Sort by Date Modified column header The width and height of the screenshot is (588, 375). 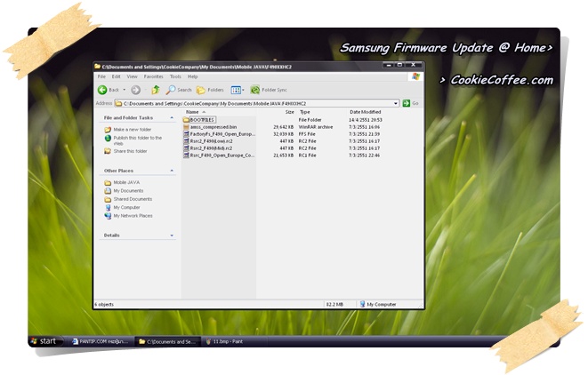(366, 112)
